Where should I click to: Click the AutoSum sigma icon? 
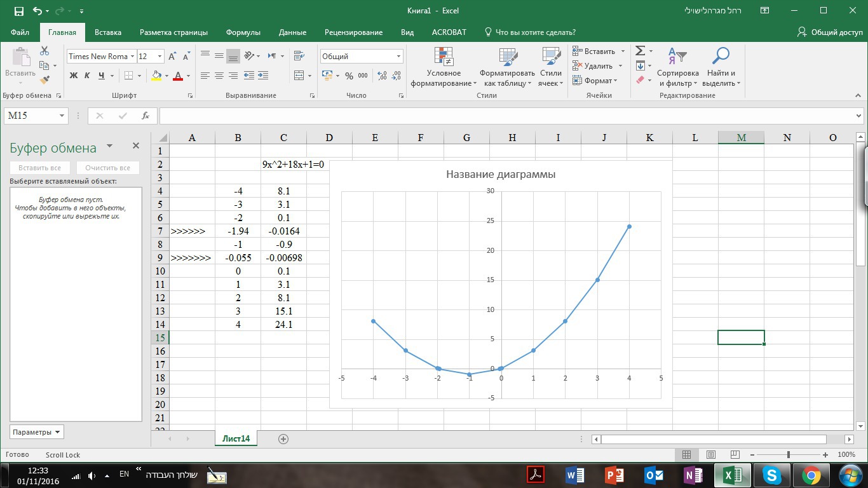pyautogui.click(x=641, y=51)
